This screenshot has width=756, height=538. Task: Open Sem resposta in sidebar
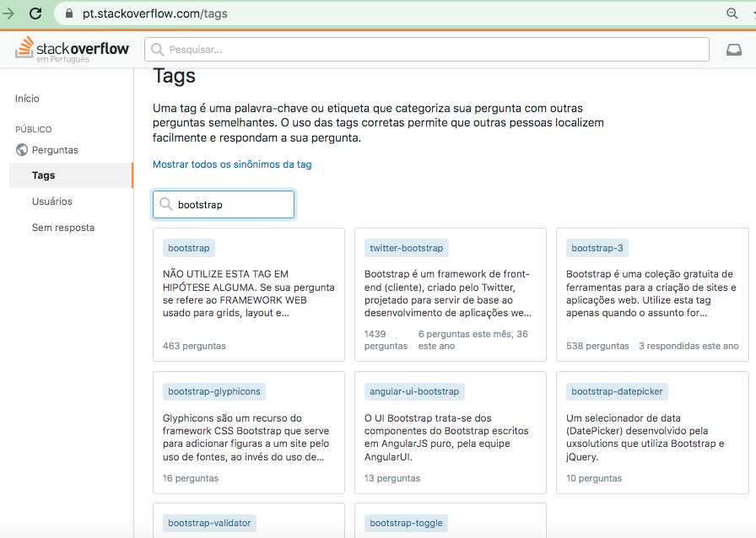63,228
